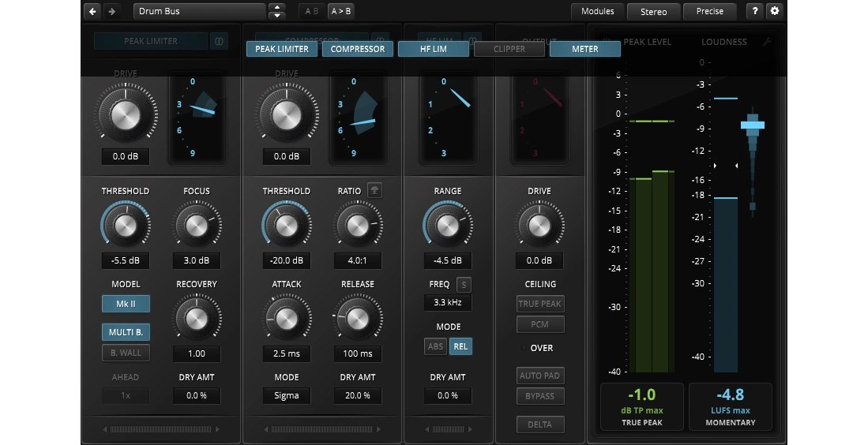
Task: Click the -5.5 dB threshold value field
Action: tap(126, 260)
